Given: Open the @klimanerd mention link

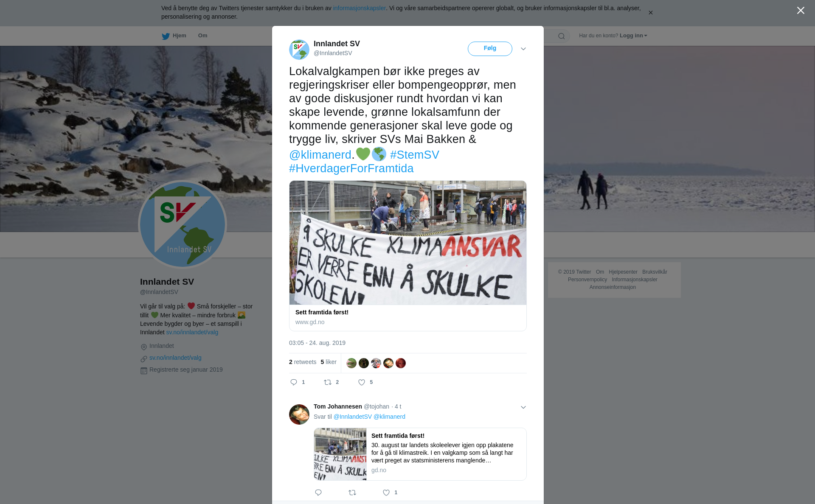Looking at the screenshot, I should pos(320,155).
